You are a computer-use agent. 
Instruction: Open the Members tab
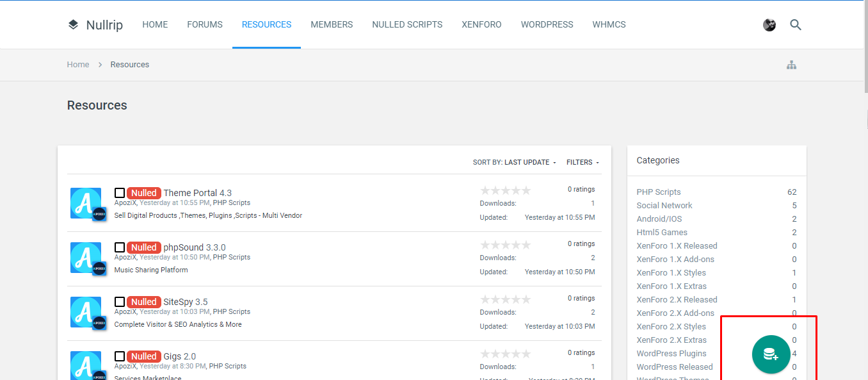332,24
